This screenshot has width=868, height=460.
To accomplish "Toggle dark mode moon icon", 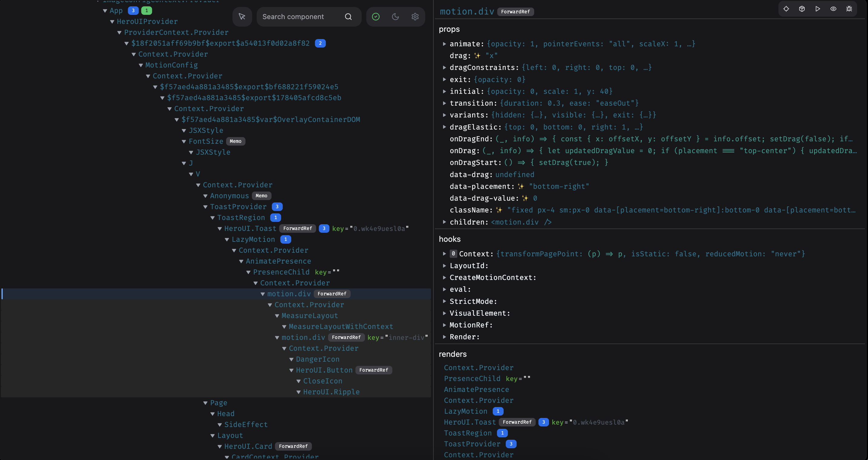I will coord(396,17).
